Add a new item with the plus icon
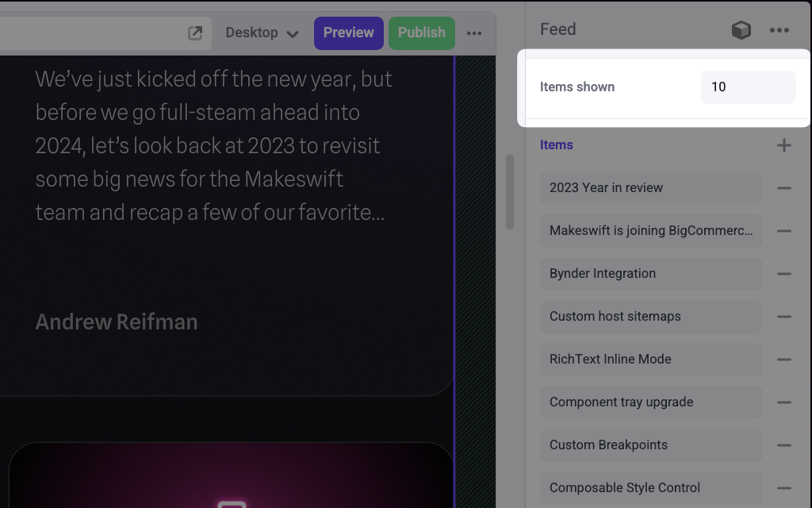The image size is (812, 508). (x=784, y=144)
